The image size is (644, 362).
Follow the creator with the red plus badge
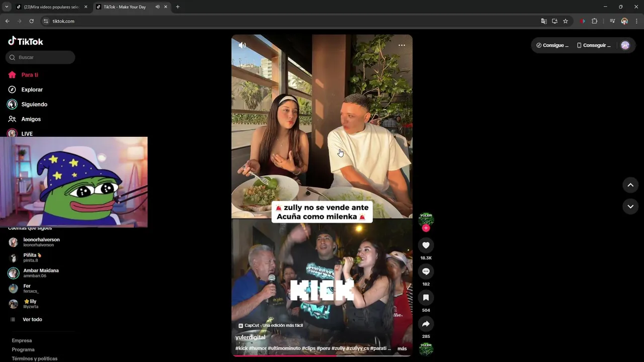click(x=426, y=228)
